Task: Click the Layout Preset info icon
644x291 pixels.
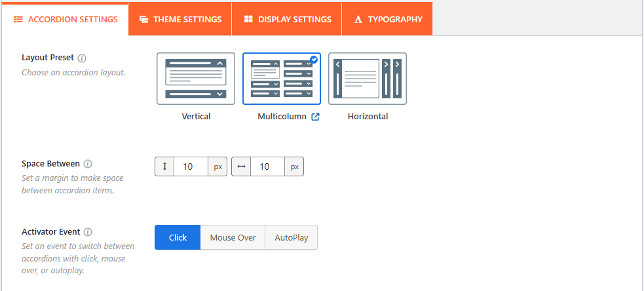Action: (x=82, y=58)
